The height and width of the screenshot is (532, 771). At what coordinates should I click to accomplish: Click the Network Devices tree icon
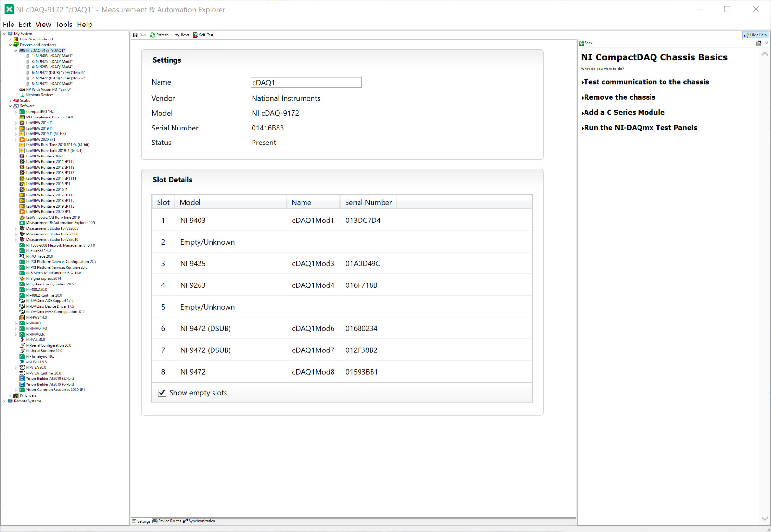tap(22, 95)
